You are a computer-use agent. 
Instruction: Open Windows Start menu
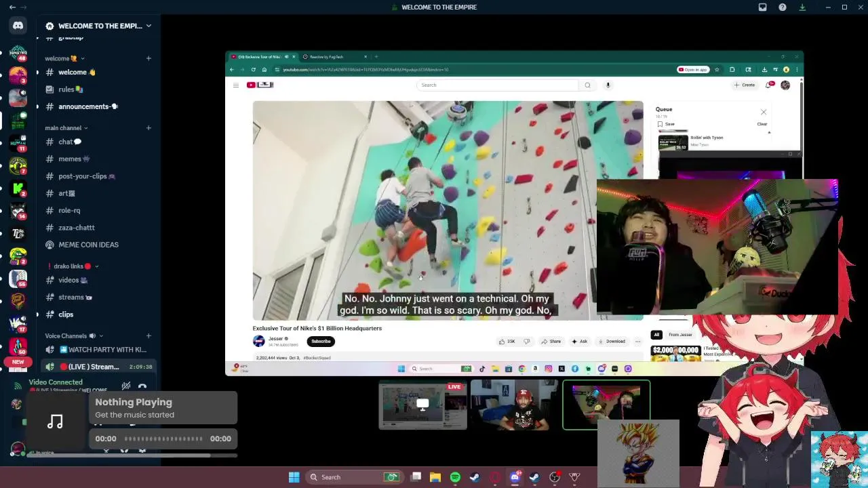294,477
